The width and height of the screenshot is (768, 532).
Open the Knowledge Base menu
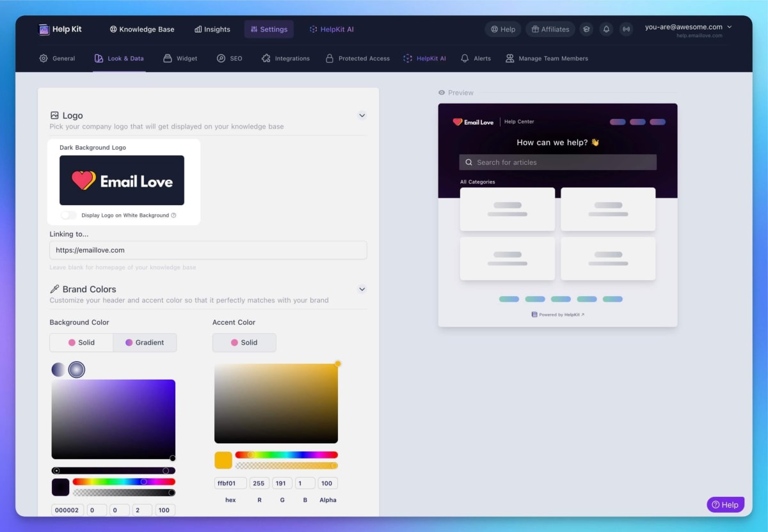pos(142,29)
